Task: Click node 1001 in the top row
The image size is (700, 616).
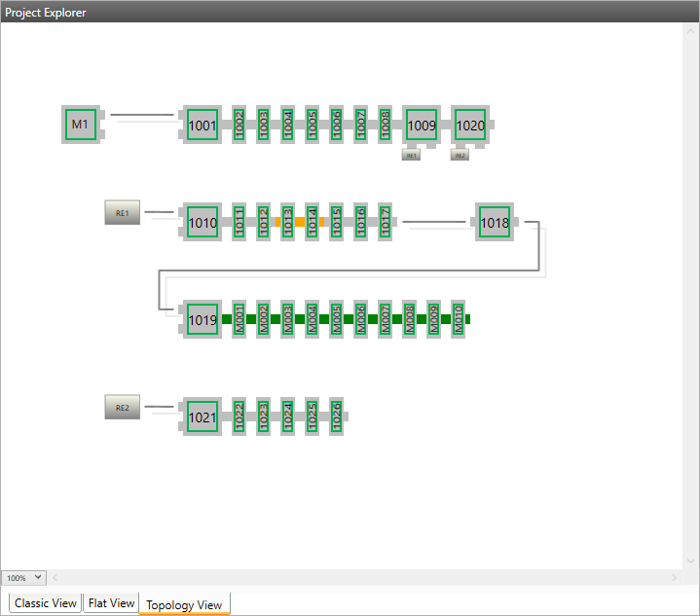Action: click(203, 125)
